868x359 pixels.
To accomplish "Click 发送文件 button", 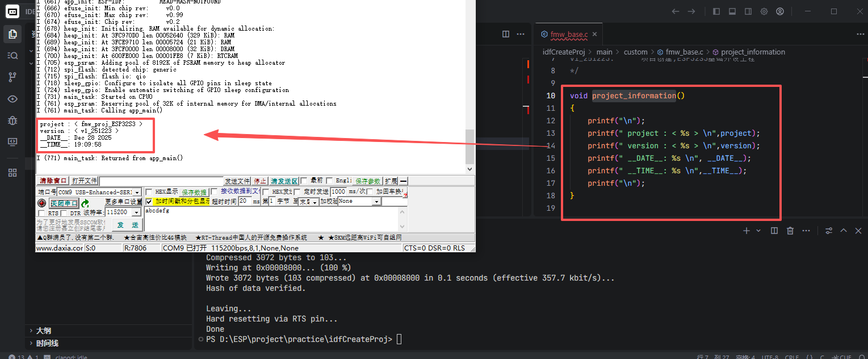I will tap(237, 181).
